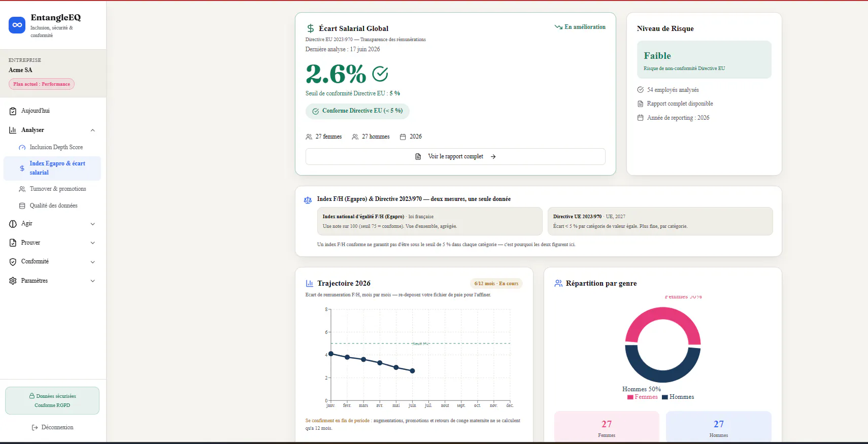Click the green check circle beside 2.6%
The width and height of the screenshot is (868, 444).
point(380,74)
